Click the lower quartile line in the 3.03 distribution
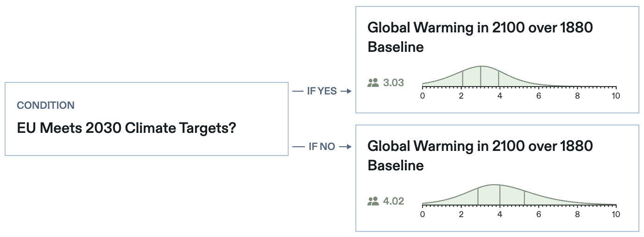This screenshot has height=237, width=644. coord(462,79)
